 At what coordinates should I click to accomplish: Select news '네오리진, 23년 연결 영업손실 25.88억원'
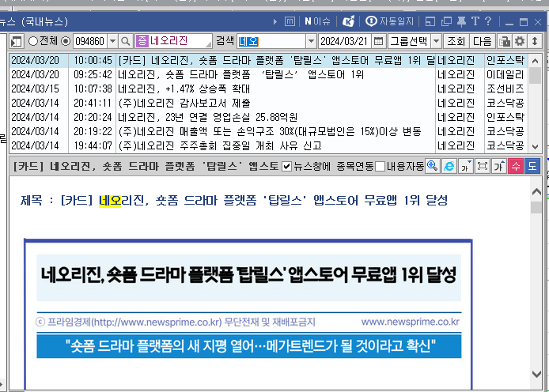pyautogui.click(x=268, y=117)
